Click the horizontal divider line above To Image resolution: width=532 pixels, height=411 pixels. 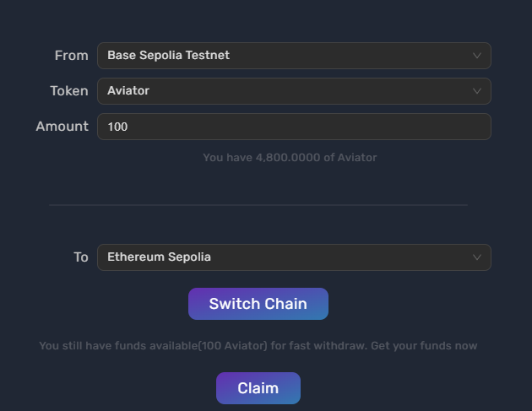[x=258, y=205]
